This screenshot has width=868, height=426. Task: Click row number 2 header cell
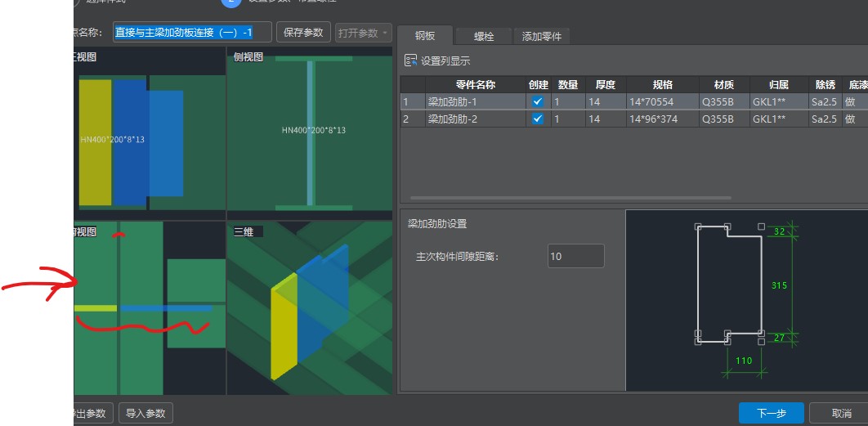point(413,119)
